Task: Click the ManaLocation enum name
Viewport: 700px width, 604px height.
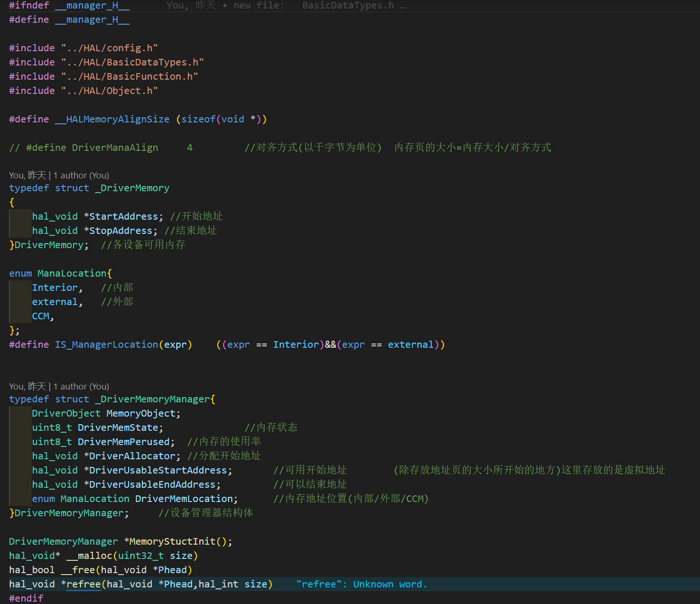Action: (x=72, y=273)
